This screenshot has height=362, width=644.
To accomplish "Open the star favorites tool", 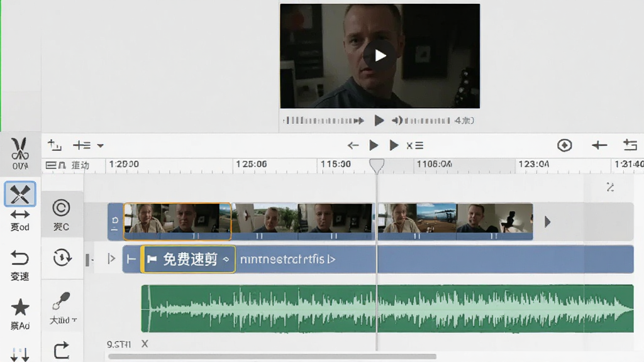I will click(x=19, y=307).
